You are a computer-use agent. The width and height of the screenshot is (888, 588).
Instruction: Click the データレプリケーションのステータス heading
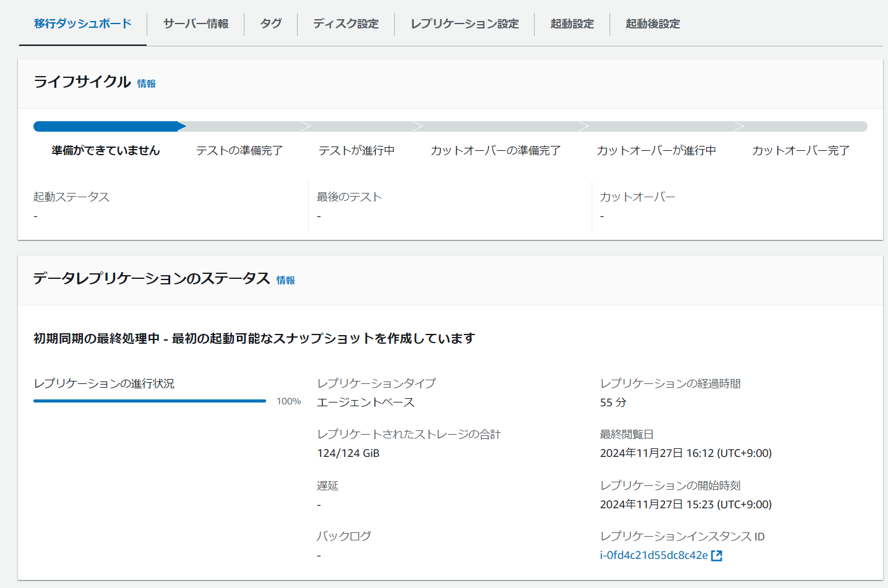click(x=152, y=278)
